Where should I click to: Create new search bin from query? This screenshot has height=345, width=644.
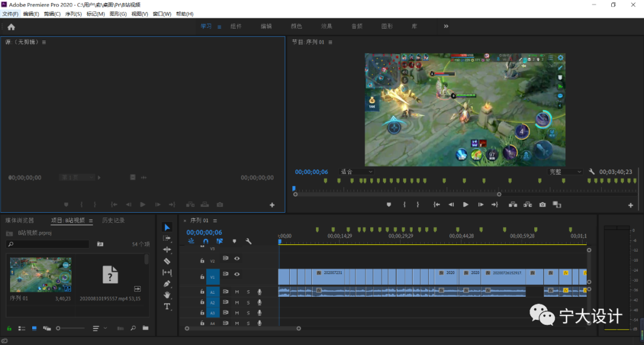100,244
